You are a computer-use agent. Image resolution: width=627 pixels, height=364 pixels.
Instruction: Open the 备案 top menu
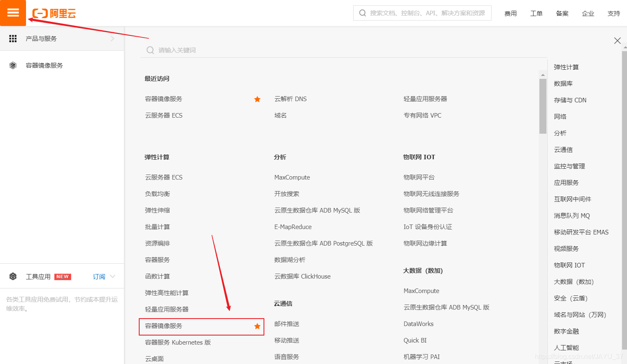point(562,13)
